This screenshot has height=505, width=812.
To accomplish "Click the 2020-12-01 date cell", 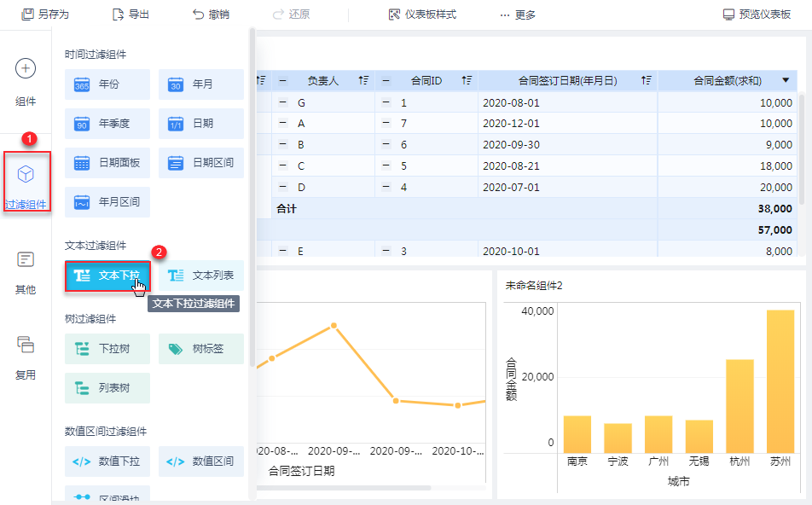I will [x=567, y=124].
